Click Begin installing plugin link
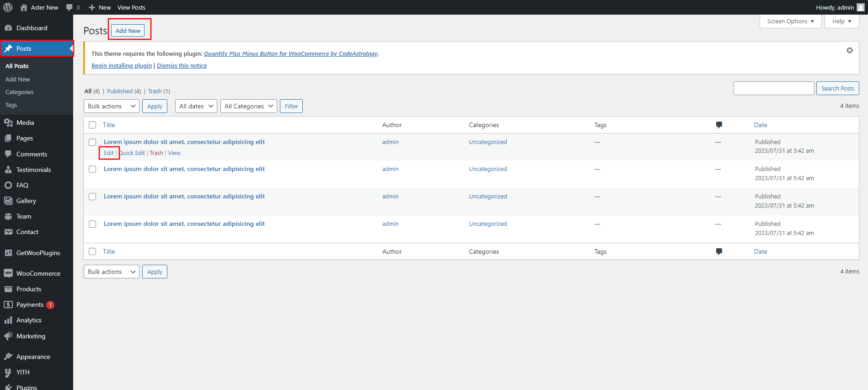 coord(122,65)
